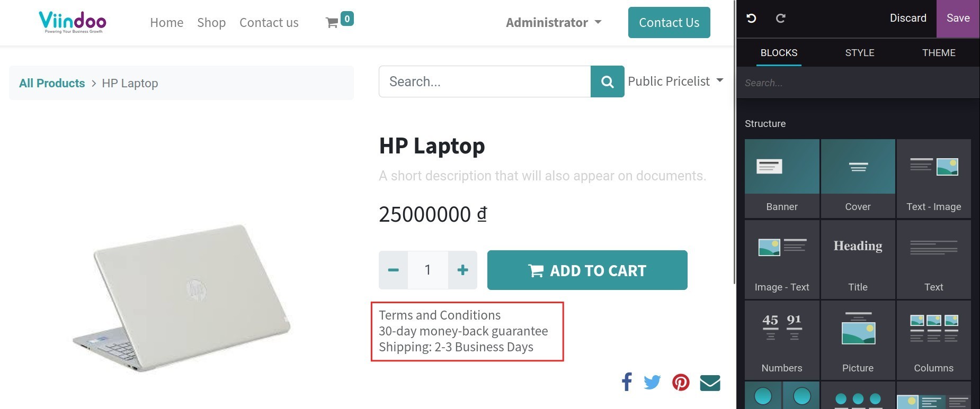The width and height of the screenshot is (980, 409).
Task: Expand the Administrator user menu
Action: click(x=554, y=23)
